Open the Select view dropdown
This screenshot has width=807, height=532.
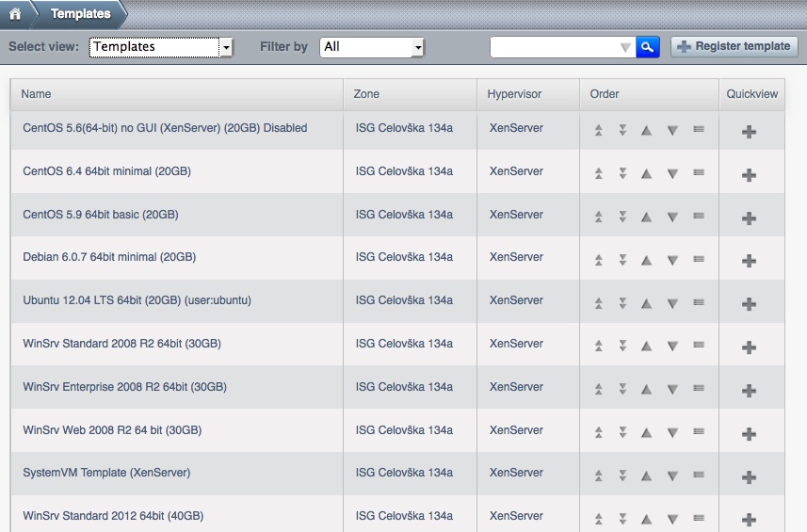[161, 47]
